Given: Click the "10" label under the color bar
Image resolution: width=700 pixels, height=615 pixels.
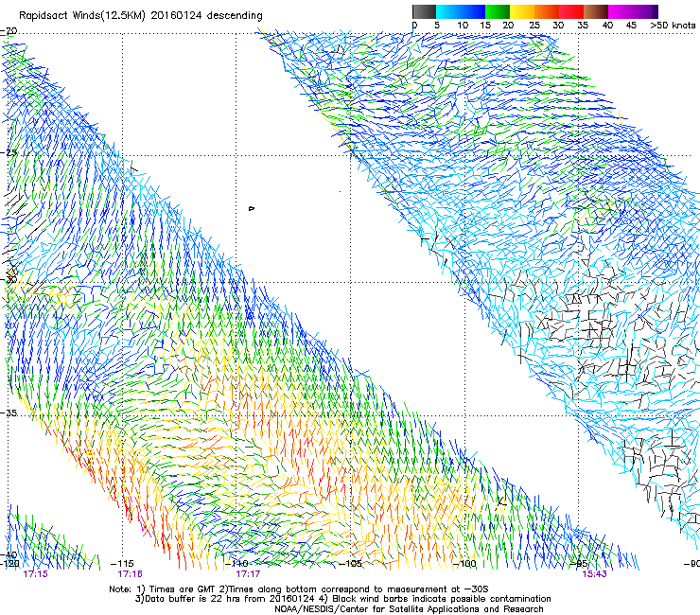Looking at the screenshot, I should pos(463,26).
